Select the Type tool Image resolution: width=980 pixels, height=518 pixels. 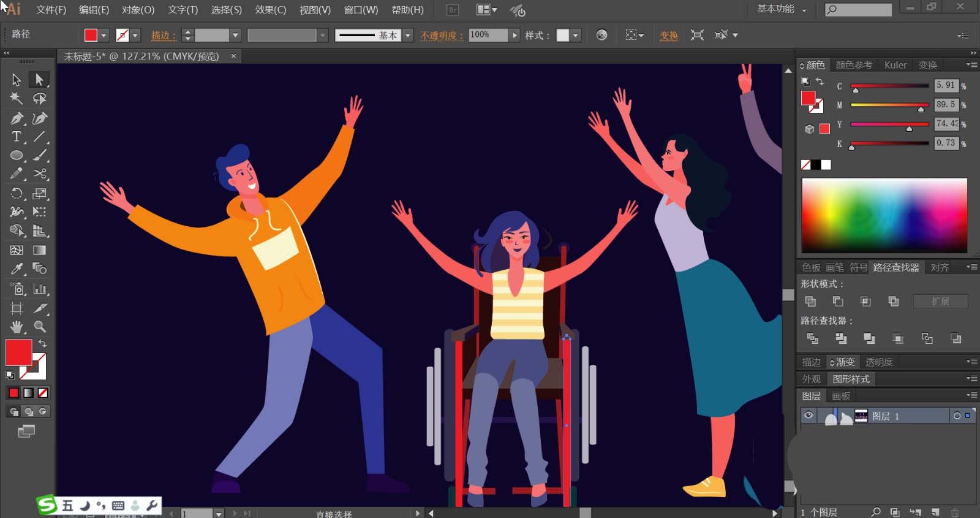pos(17,137)
